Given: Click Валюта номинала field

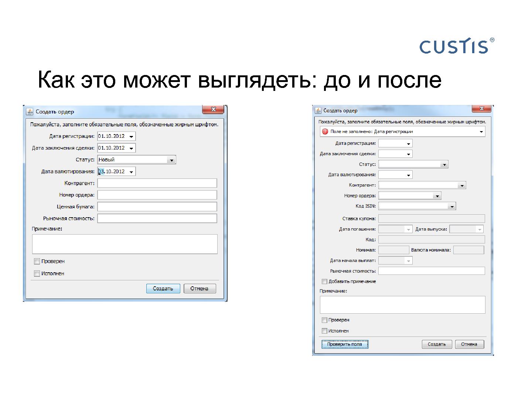Looking at the screenshot, I should [468, 250].
